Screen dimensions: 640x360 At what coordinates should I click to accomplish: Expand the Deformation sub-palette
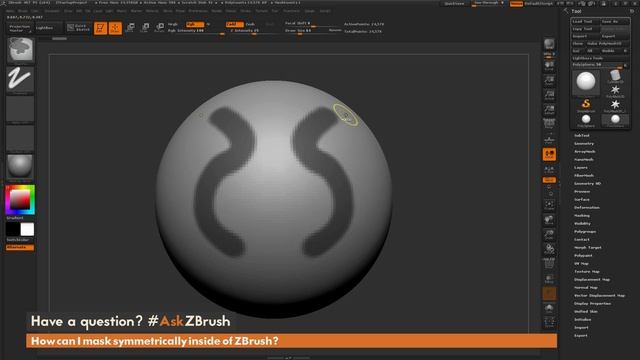587,207
